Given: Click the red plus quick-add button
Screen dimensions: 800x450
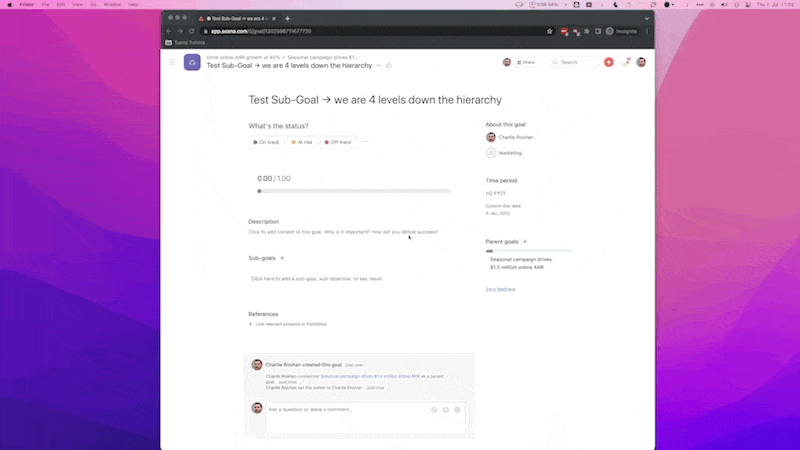Looking at the screenshot, I should [x=609, y=62].
